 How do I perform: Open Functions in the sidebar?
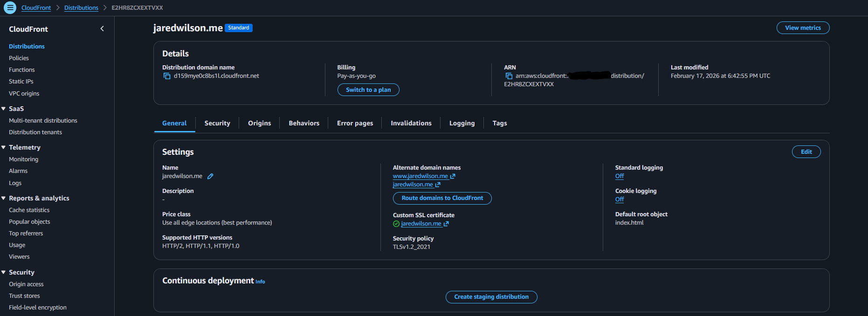point(22,70)
